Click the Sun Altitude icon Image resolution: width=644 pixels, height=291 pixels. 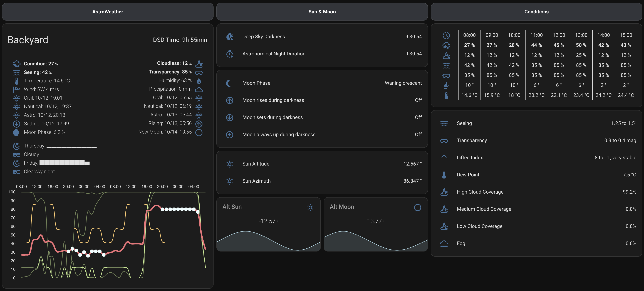click(229, 164)
